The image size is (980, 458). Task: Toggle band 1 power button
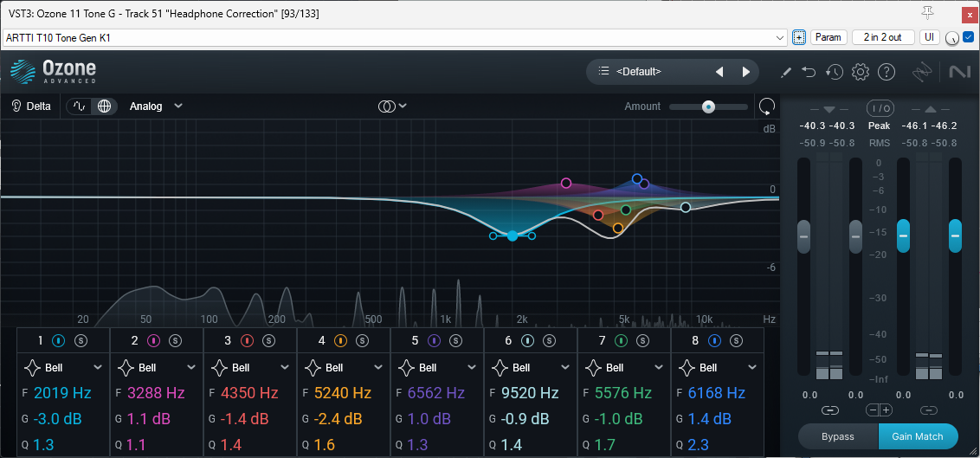59,340
